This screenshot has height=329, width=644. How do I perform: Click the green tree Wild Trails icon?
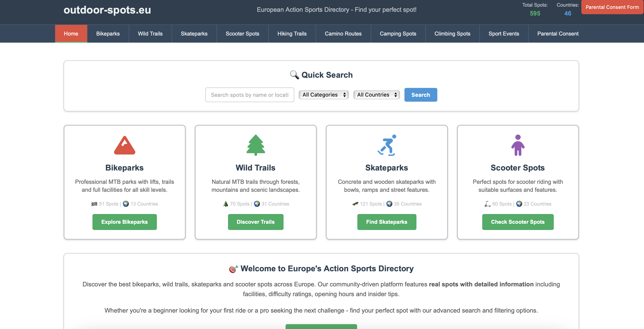256,145
